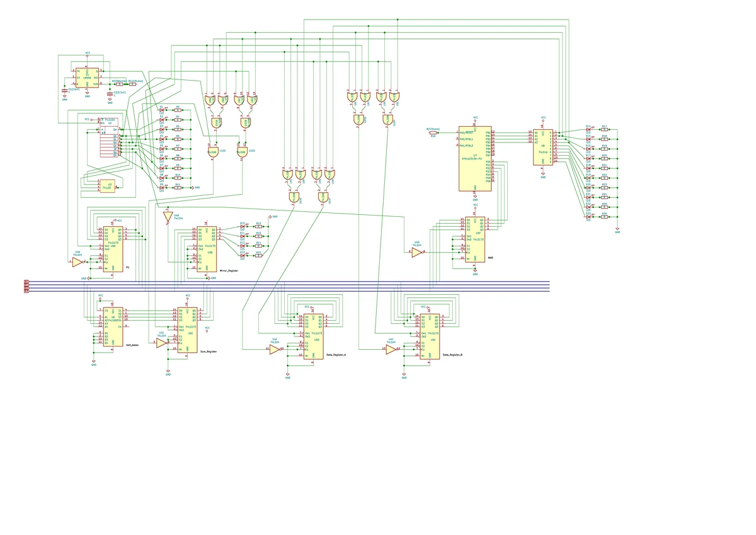Screen dimensions: 756x535
Task: Select resistor R12 near the Mirror register
Action: click(258, 226)
